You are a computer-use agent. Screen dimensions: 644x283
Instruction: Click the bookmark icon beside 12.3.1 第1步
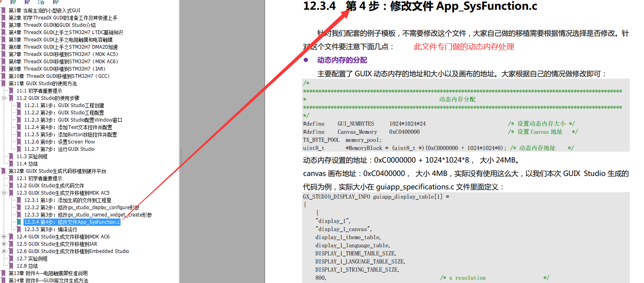tap(19, 200)
